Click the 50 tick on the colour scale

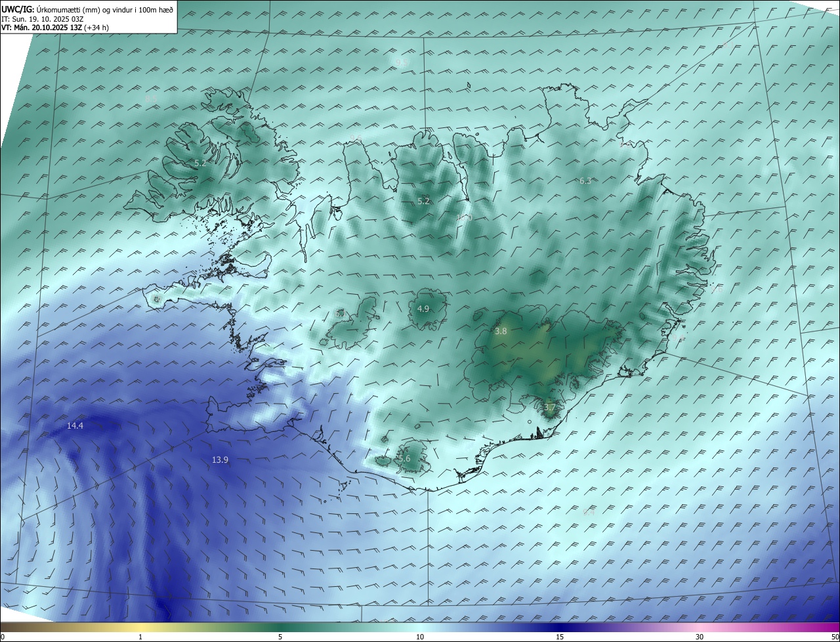coord(835,637)
